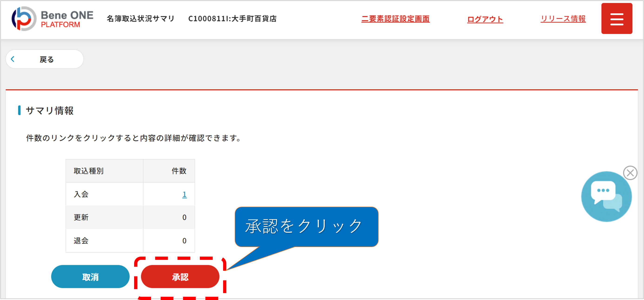Click the blue 取消 cancel button

(90, 277)
